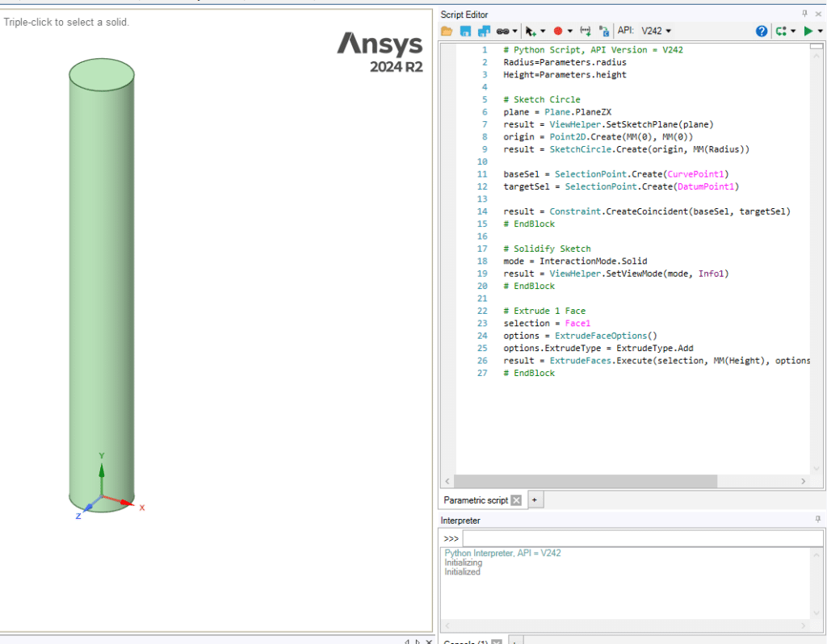The image size is (827, 644).
Task: Click the red record button
Action: pos(560,31)
